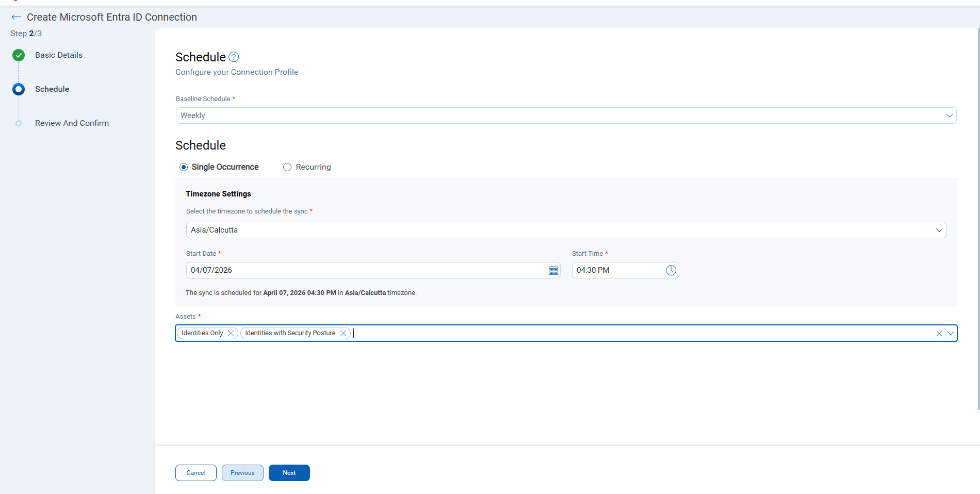Remove the Identities with Security Posture tag
The width and height of the screenshot is (980, 494).
click(343, 333)
